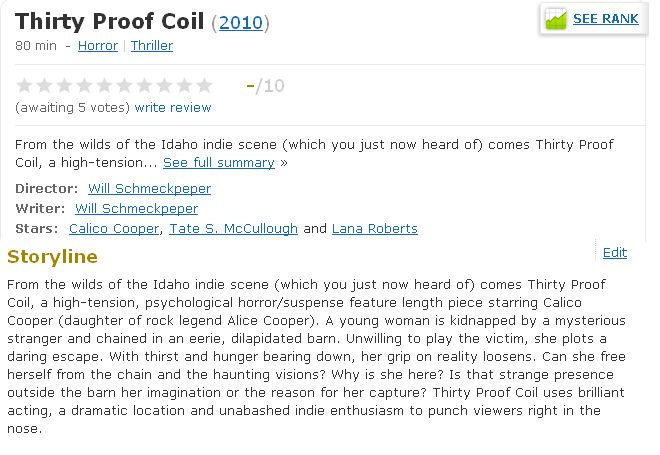Rate the movie three stars
The width and height of the screenshot is (660, 455).
click(x=64, y=85)
